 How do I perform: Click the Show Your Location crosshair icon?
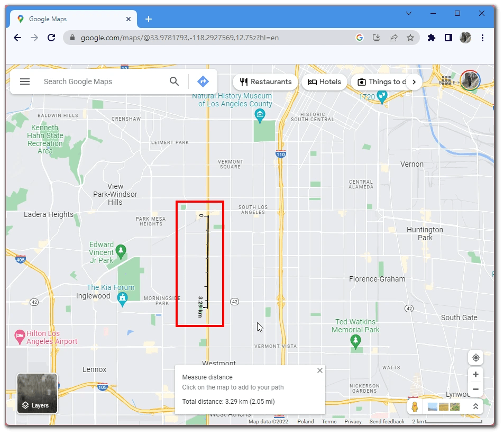tap(475, 357)
